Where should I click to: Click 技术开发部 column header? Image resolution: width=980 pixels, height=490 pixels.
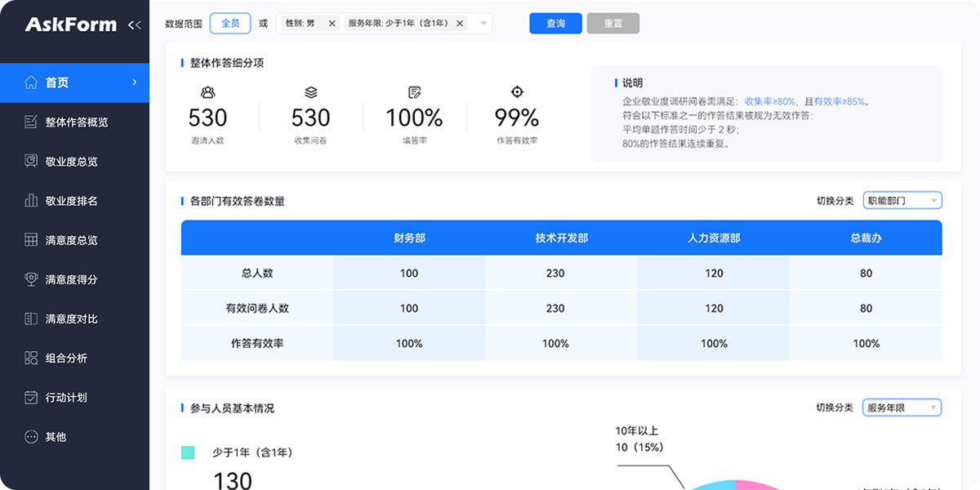(562, 238)
